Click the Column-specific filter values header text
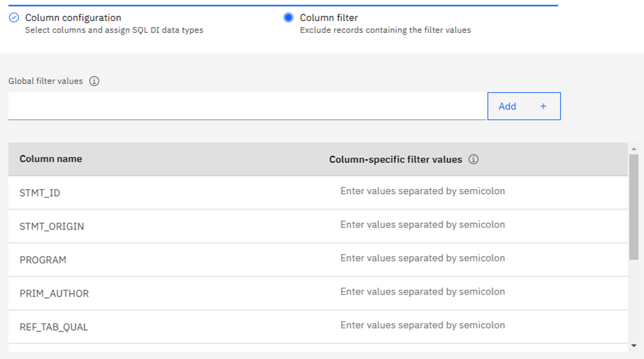Image resolution: width=644 pixels, height=359 pixels. tap(396, 159)
